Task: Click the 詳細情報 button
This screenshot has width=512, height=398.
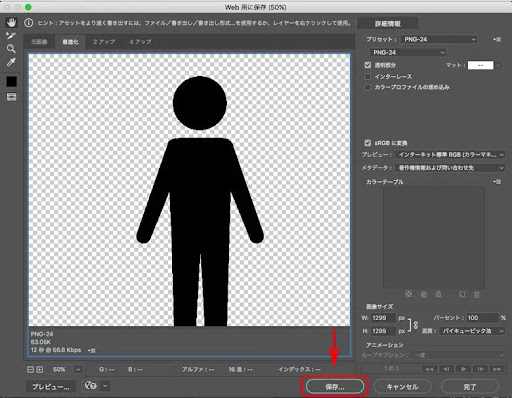Action: (388, 24)
